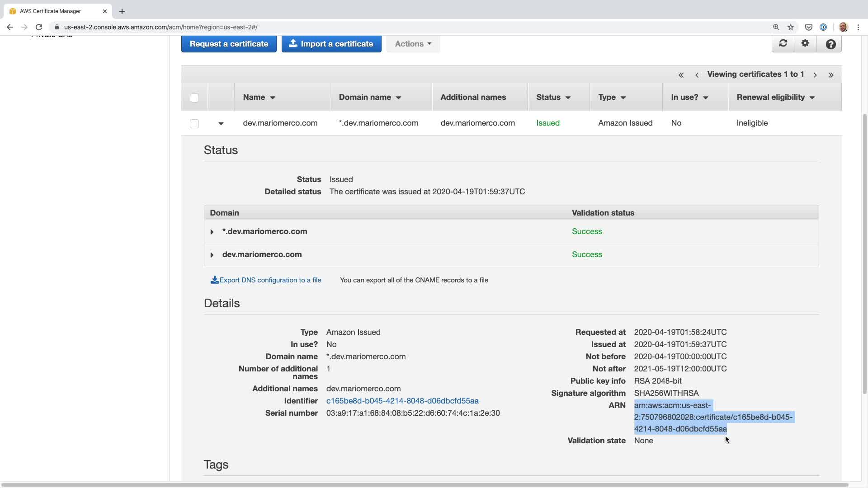
Task: Click the browser address bar URL
Action: coord(160,27)
